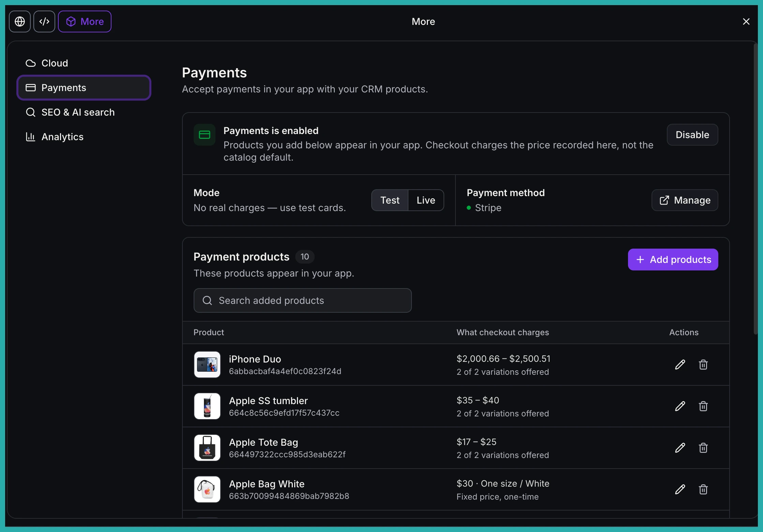Close the More dialog

tap(746, 21)
